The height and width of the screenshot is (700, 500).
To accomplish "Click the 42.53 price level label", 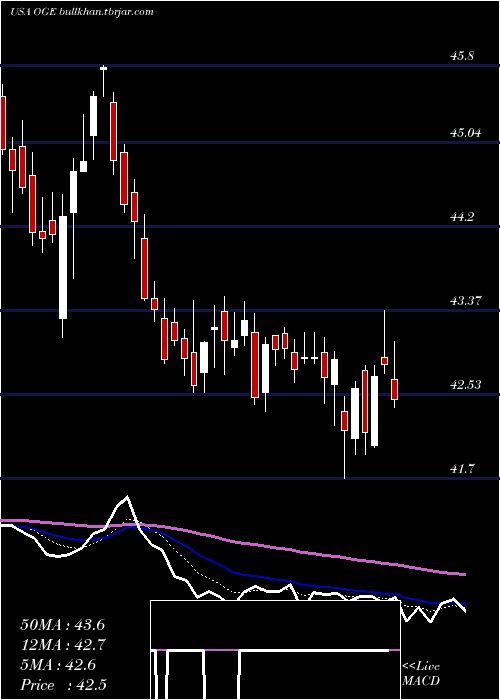I will click(465, 384).
